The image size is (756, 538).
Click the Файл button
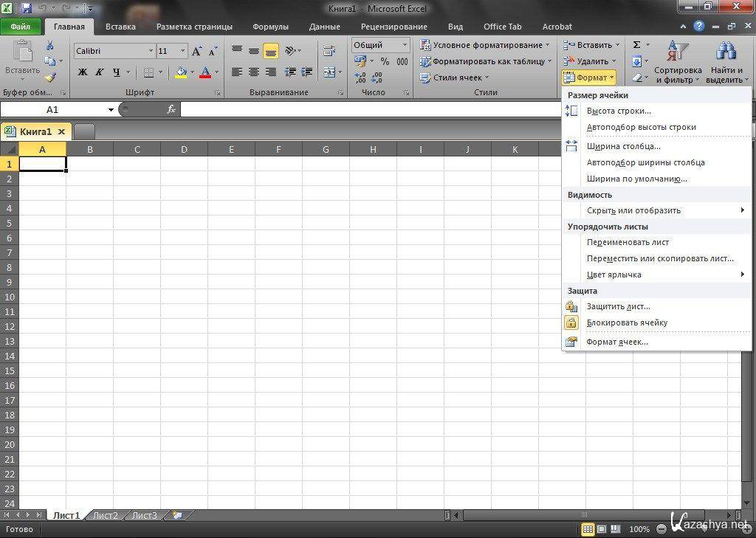point(21,27)
